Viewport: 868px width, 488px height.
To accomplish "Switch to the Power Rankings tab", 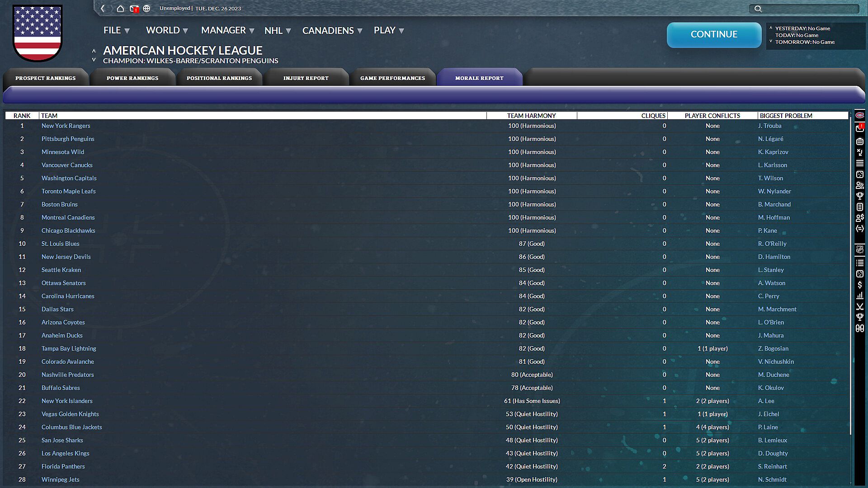I will (x=132, y=78).
